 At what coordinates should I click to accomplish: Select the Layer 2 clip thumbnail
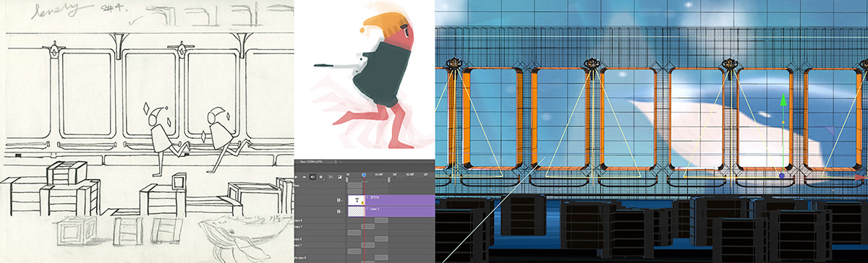357,212
